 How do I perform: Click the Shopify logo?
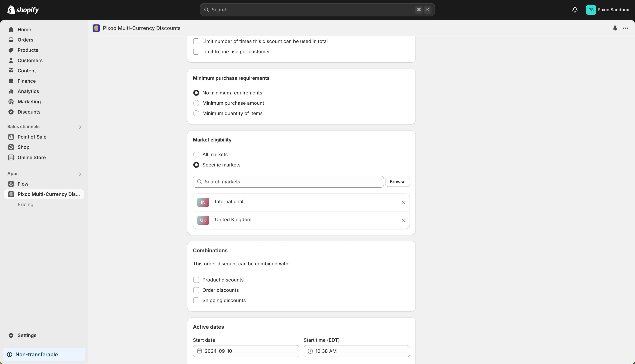(23, 10)
